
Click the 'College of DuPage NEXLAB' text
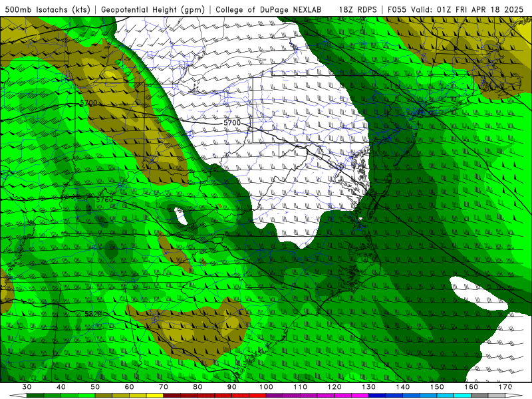(268, 9)
